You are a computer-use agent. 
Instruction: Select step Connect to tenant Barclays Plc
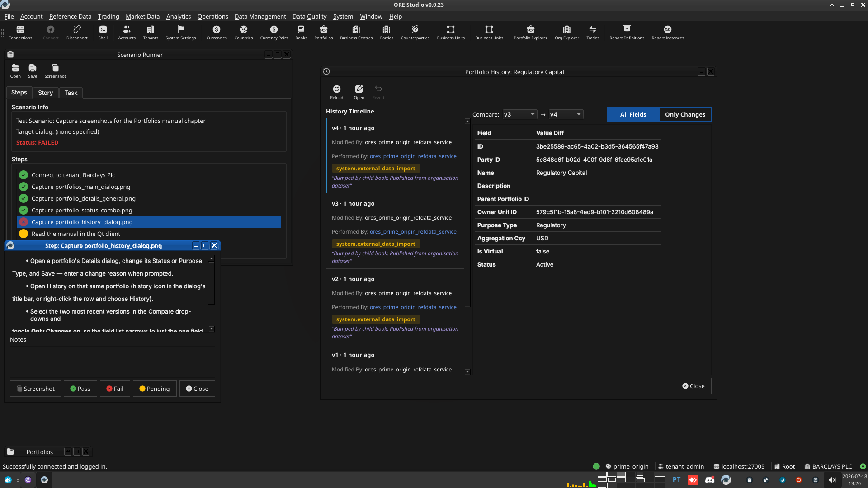pos(149,175)
